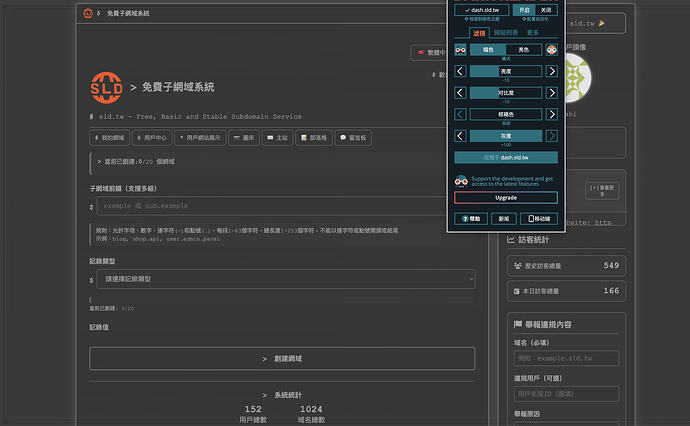Click the total users count 152
This screenshot has height=426, width=690.
[x=253, y=409]
